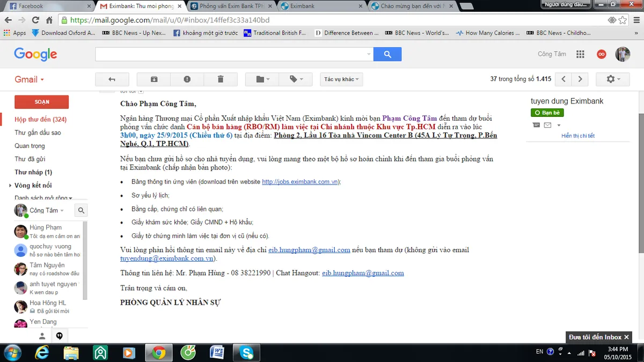Send email to tuyen dung Eximbank icon
The image size is (644, 362).
pyautogui.click(x=547, y=125)
